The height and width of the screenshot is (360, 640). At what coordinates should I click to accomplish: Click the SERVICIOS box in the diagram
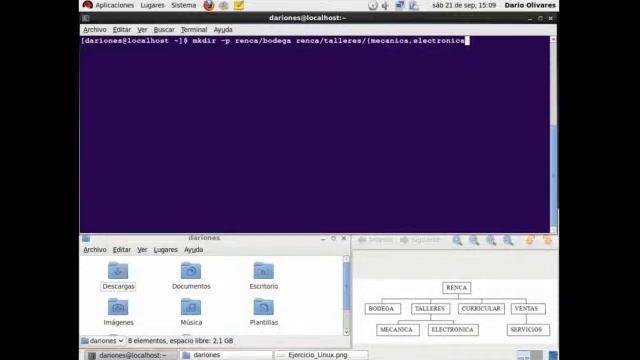528,330
